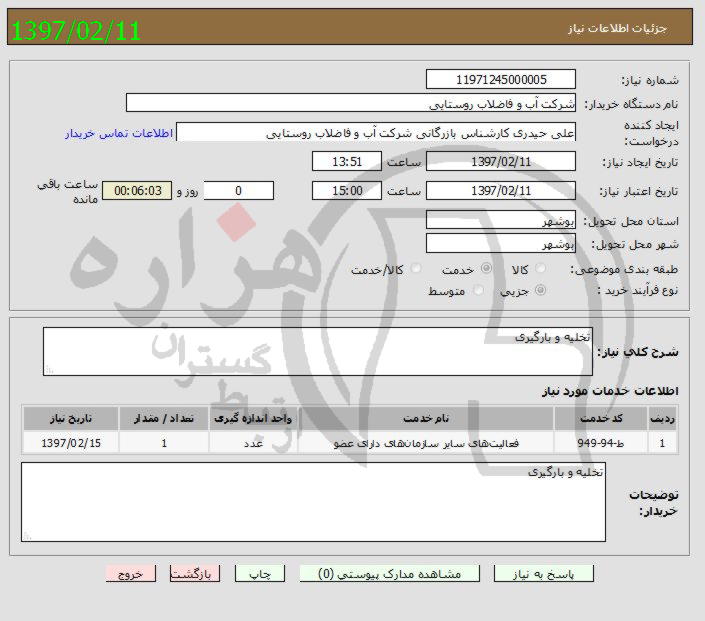The height and width of the screenshot is (621, 705).
Task: Click the جزئیات اطلاعات نیاز header title
Action: tap(617, 28)
